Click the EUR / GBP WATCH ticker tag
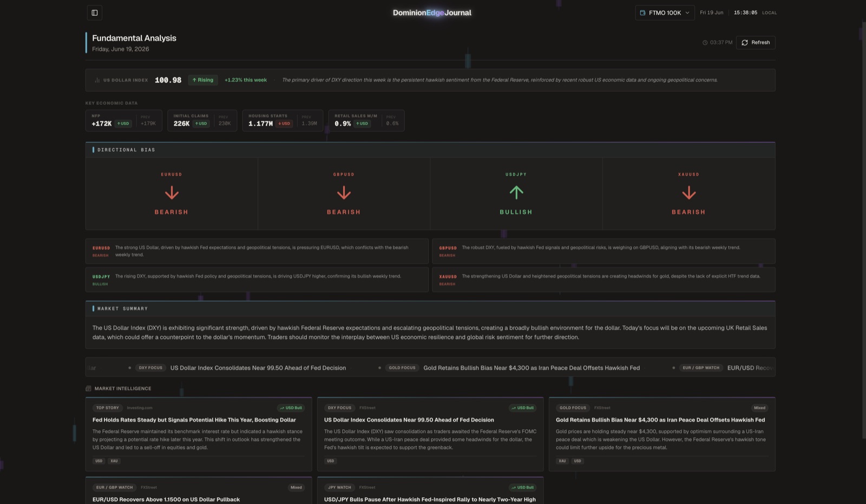Viewport: 866px width, 504px height. pos(701,368)
